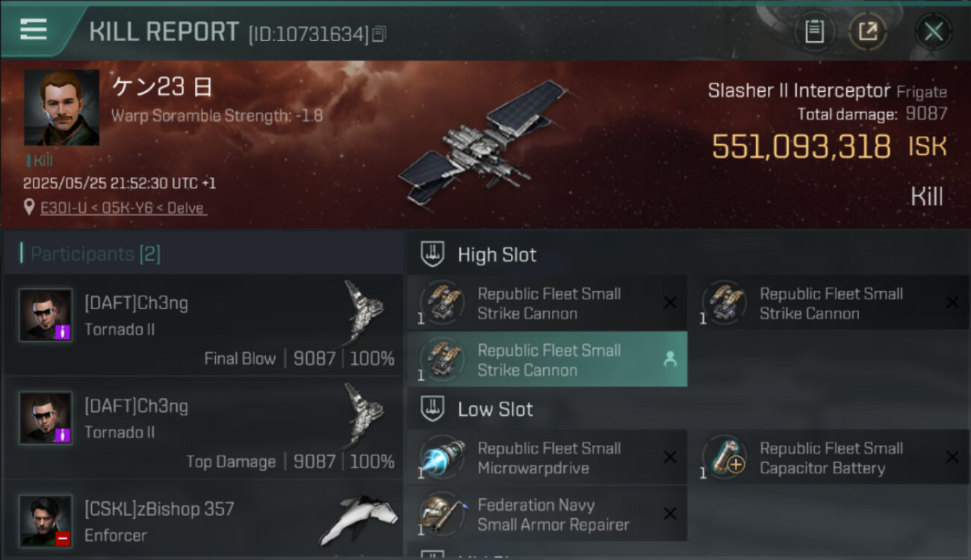
Task: Open the clipboard report icon
Action: click(814, 31)
